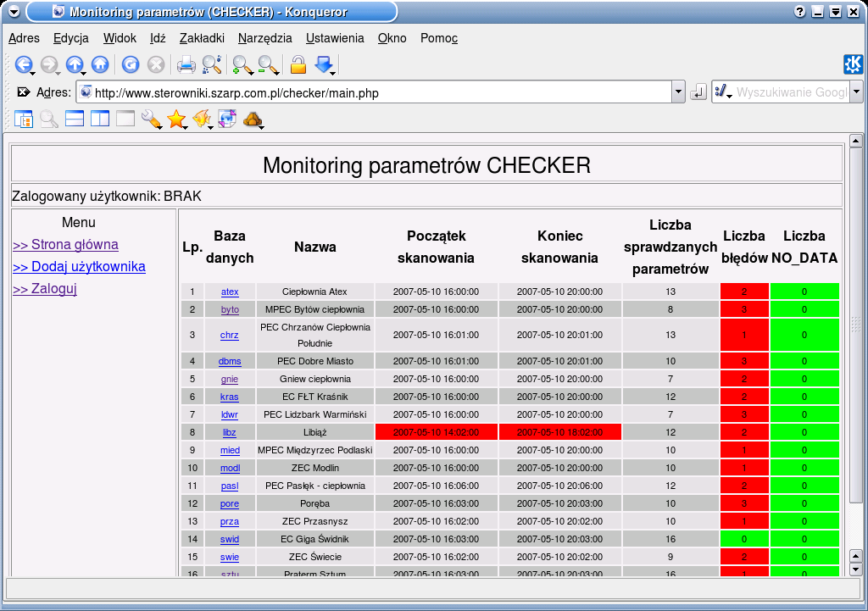Open the libz database link

[229, 432]
